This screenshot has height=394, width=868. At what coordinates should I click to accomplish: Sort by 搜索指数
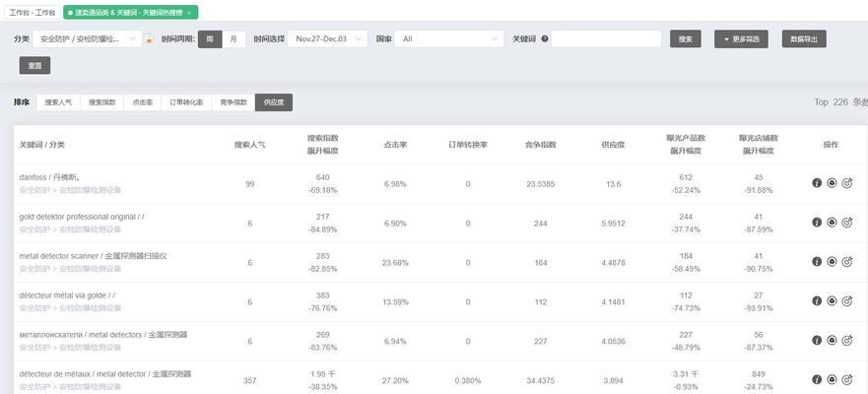(102, 102)
